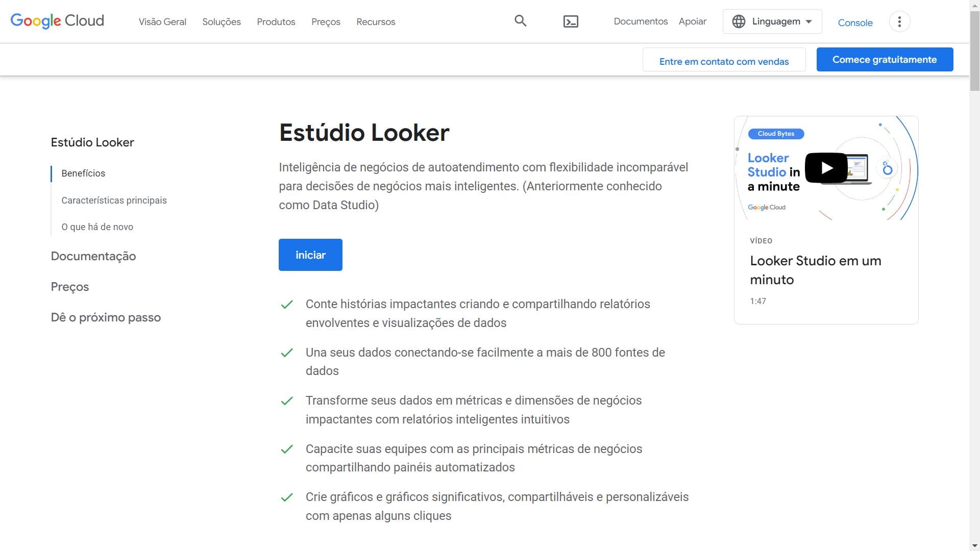Click the Google Cloud logo

pyautogui.click(x=57, y=21)
